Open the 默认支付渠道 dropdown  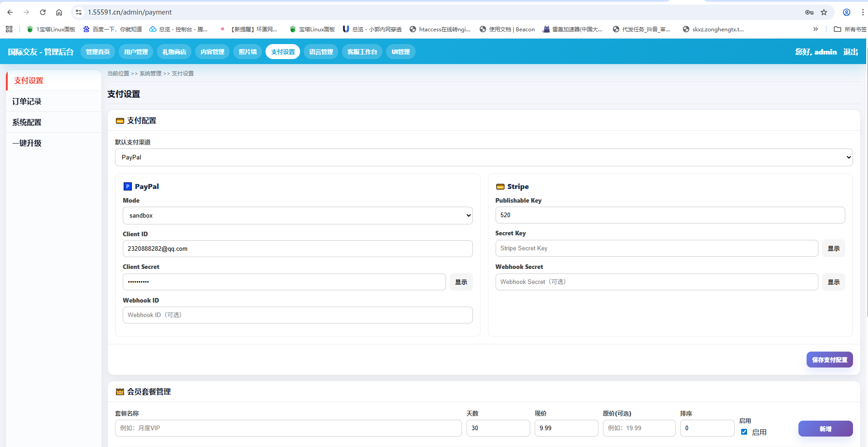(x=483, y=158)
